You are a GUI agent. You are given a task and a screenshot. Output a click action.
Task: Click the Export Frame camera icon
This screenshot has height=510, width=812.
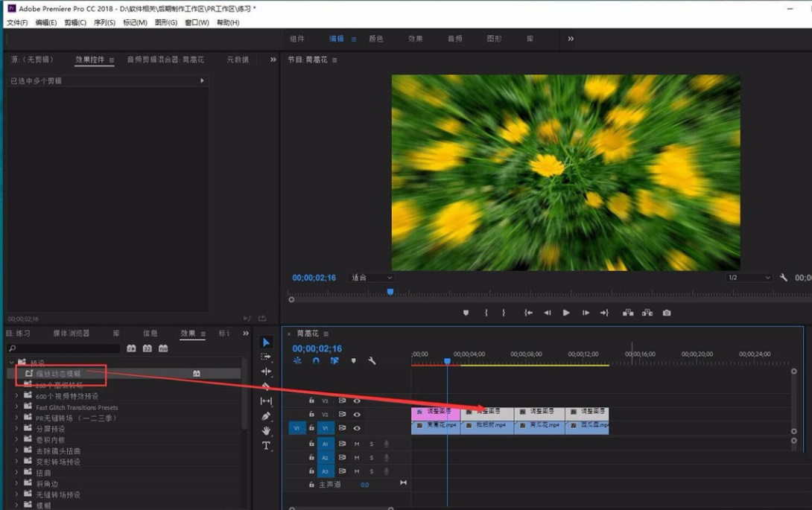pos(667,313)
